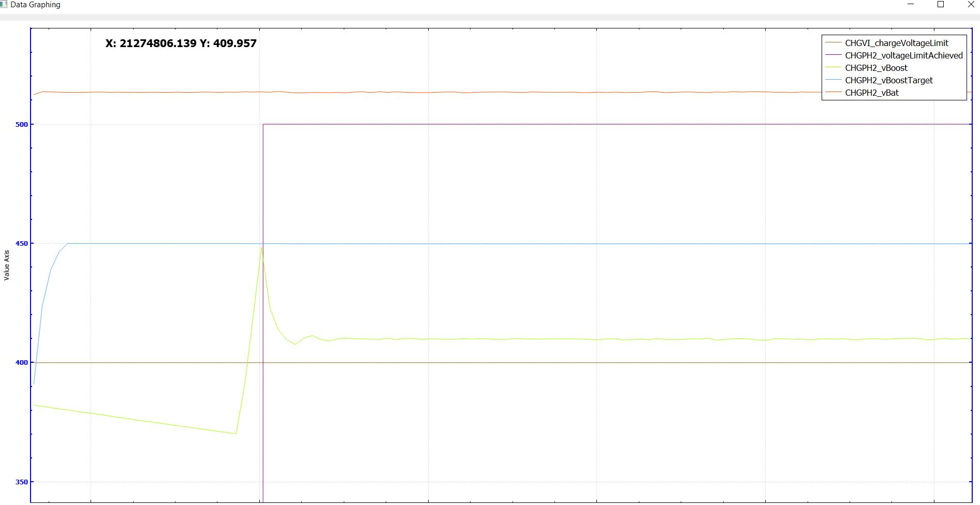Image resolution: width=980 pixels, height=505 pixels.
Task: Click CHGPH2_vBoostTarget legend label
Action: coord(889,80)
